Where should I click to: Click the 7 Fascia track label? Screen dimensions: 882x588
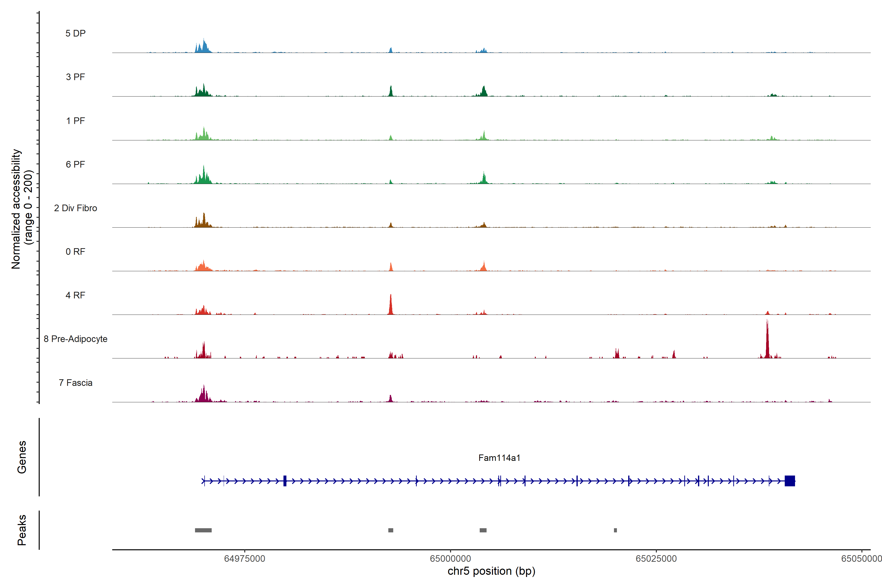pyautogui.click(x=75, y=382)
